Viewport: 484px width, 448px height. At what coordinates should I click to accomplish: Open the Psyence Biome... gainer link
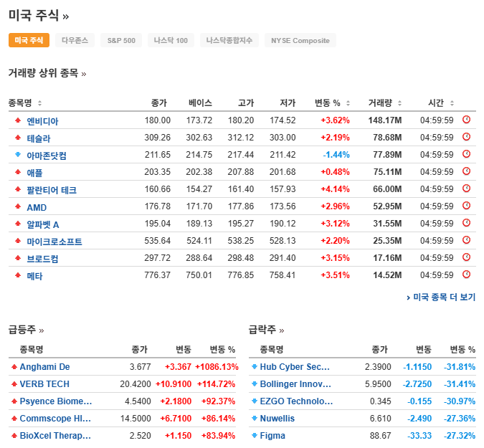coord(56,401)
